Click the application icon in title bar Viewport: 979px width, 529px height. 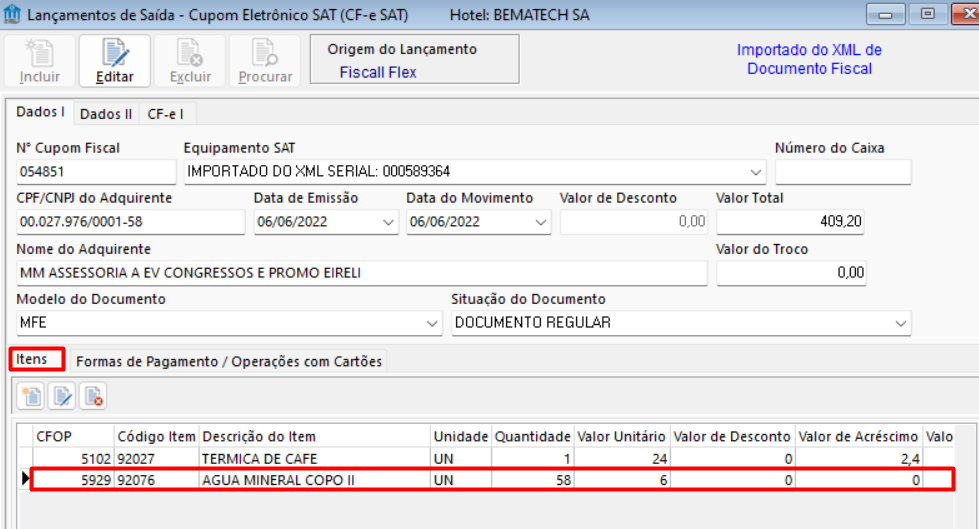point(12,14)
